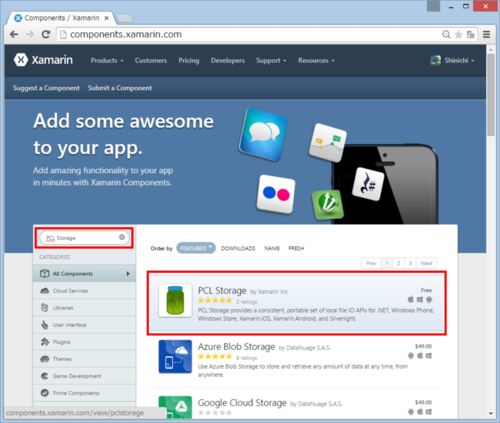Click the chat bubbles app icon in banner
500x423 pixels.
click(x=264, y=135)
